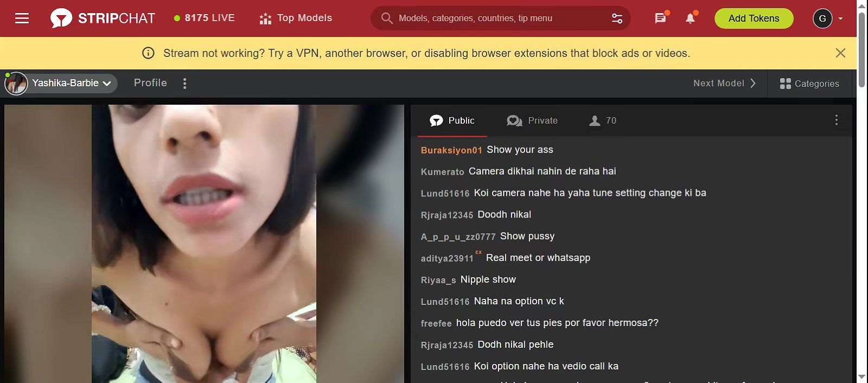Open search filter settings icon
This screenshot has height=383, width=868.
point(617,18)
